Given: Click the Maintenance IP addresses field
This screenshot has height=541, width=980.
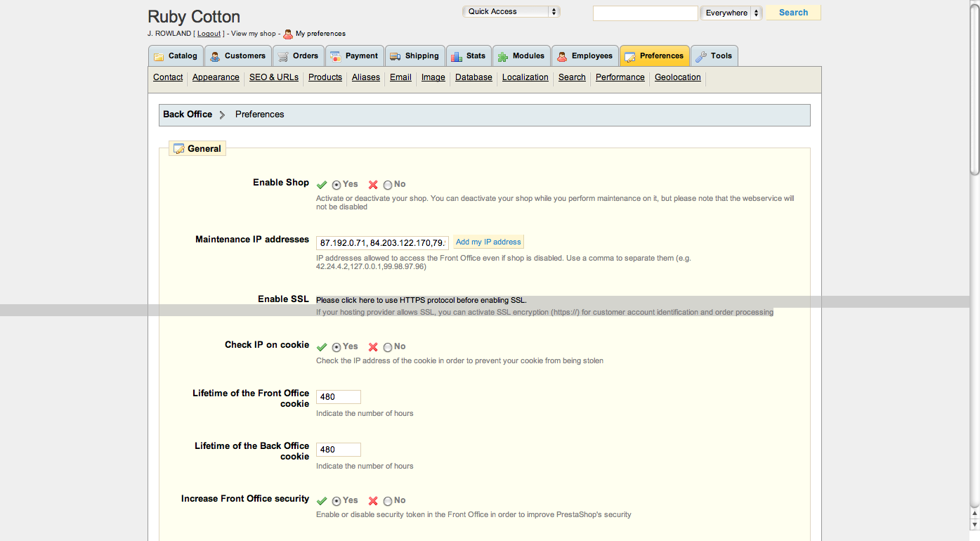Looking at the screenshot, I should coord(382,242).
